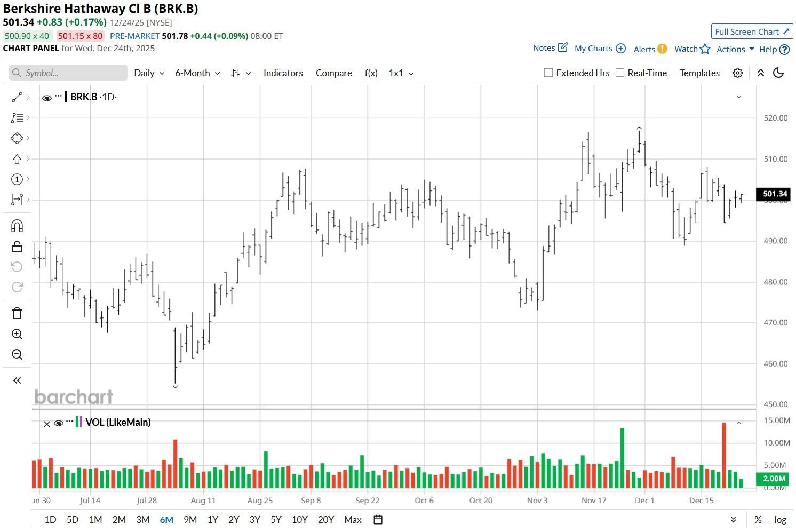796x532 pixels.
Task: Click into the Symbol search field
Action: [68, 73]
